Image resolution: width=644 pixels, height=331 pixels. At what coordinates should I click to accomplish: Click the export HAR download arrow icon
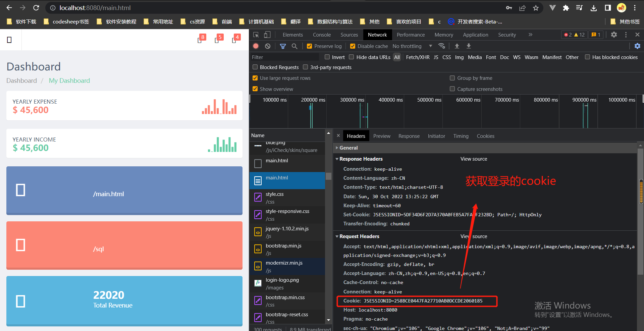coord(469,46)
